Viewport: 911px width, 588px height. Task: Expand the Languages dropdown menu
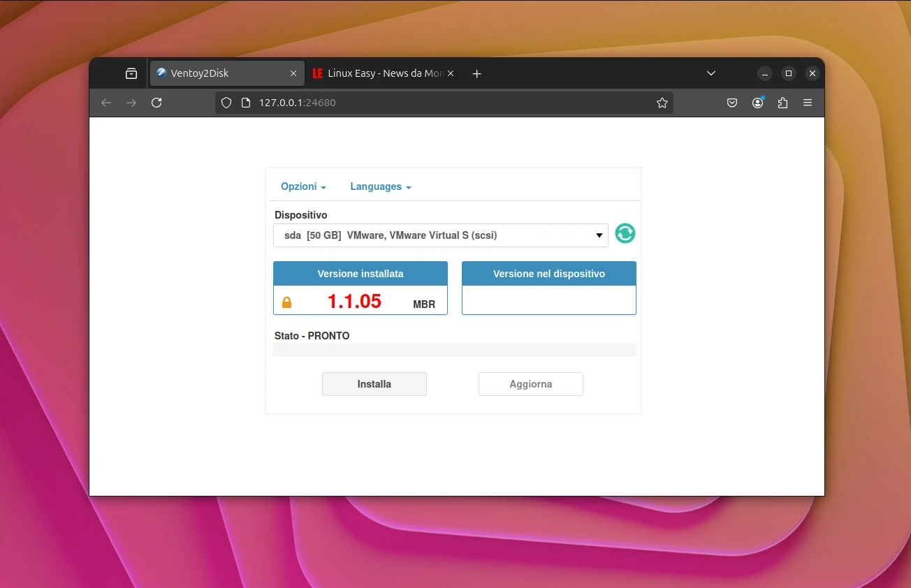point(380,186)
